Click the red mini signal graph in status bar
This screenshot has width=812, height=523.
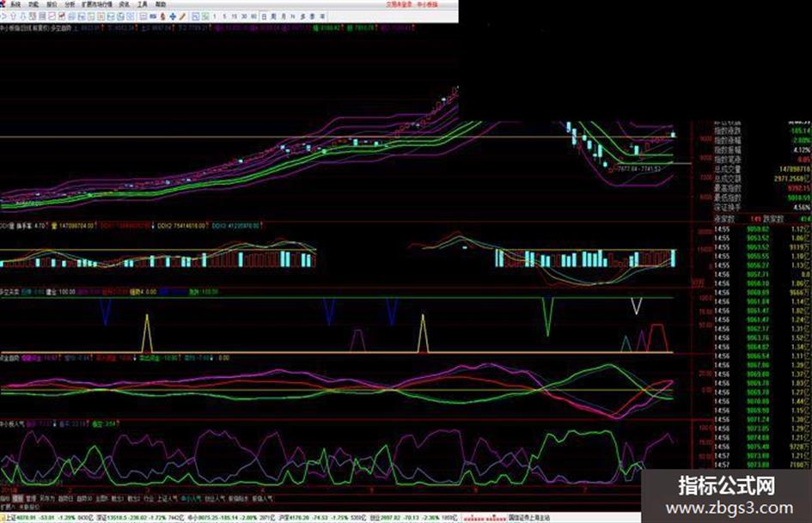click(x=485, y=517)
